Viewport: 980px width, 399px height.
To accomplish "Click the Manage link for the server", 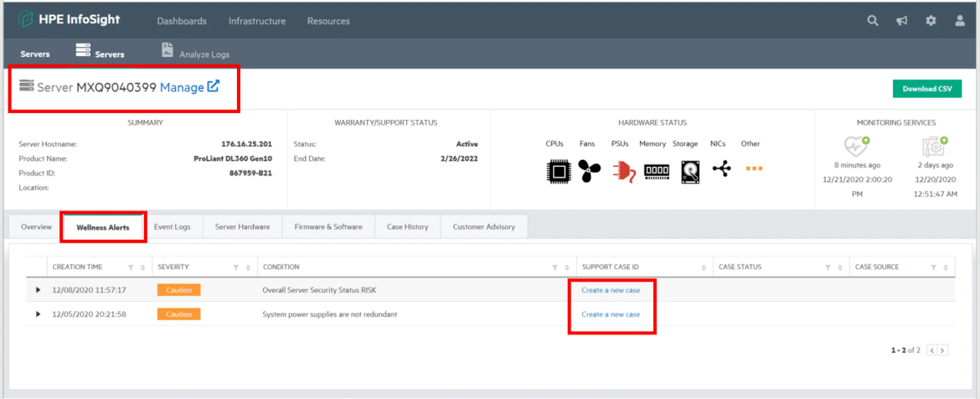I will [182, 87].
